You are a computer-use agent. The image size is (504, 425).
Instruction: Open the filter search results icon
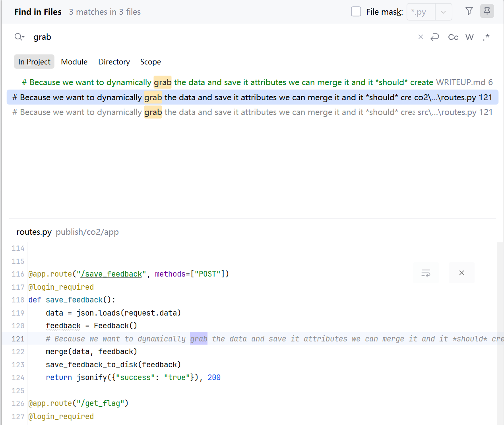tap(469, 11)
